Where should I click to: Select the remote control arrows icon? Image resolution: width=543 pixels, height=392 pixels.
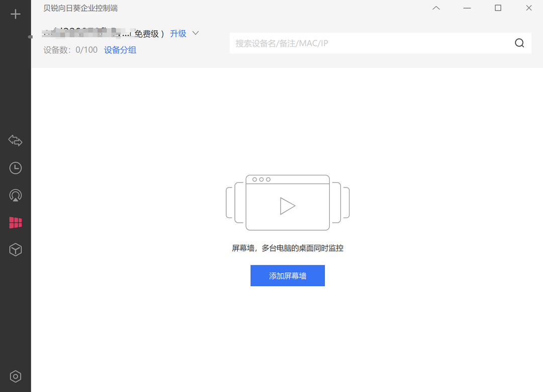(x=15, y=141)
